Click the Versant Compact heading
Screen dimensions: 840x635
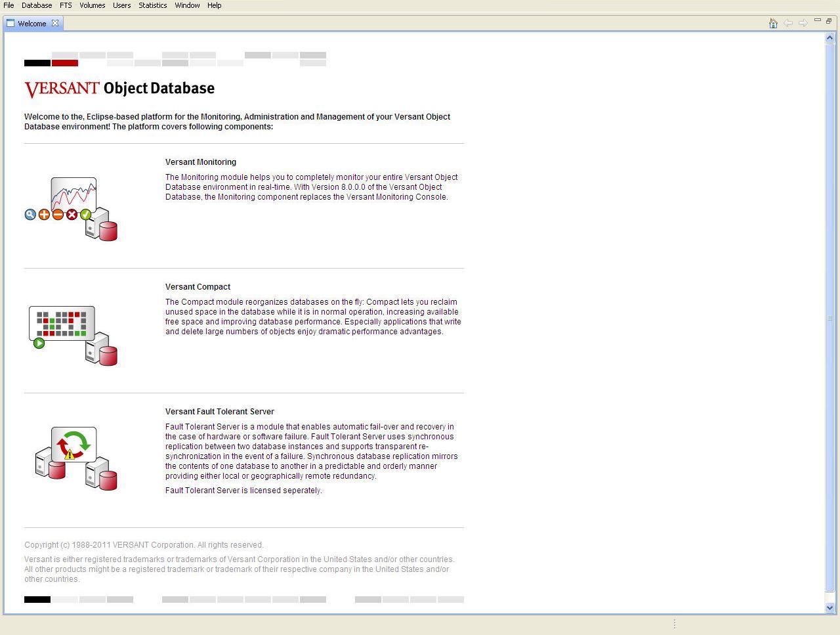(x=198, y=287)
